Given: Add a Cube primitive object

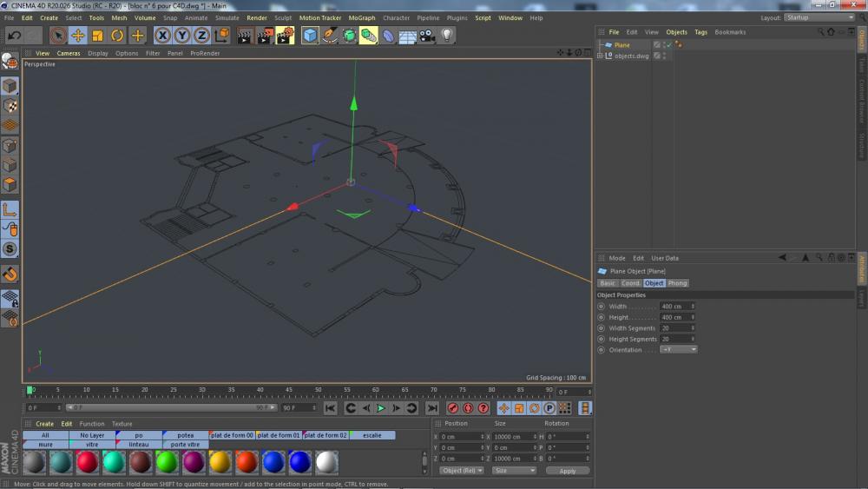Looking at the screenshot, I should (310, 36).
